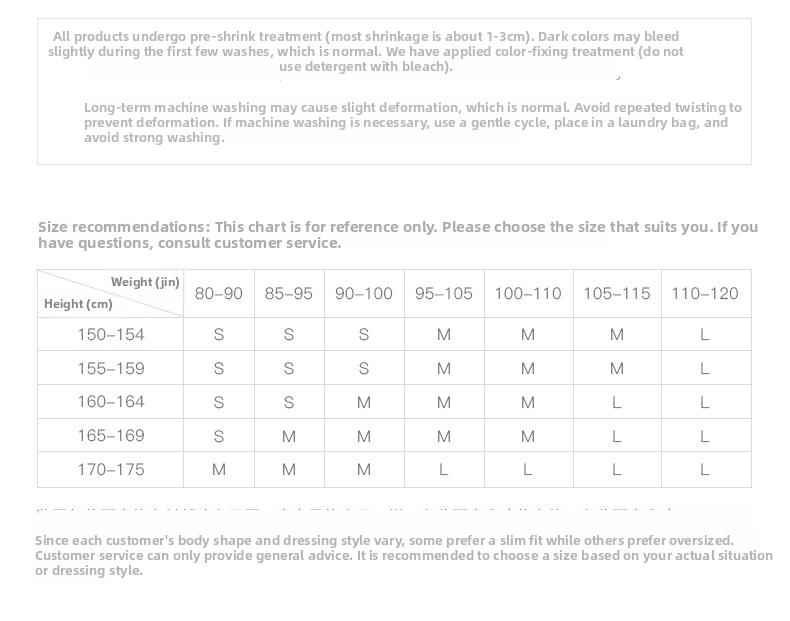
Task: Click the 170–175 height row label
Action: [x=111, y=469]
